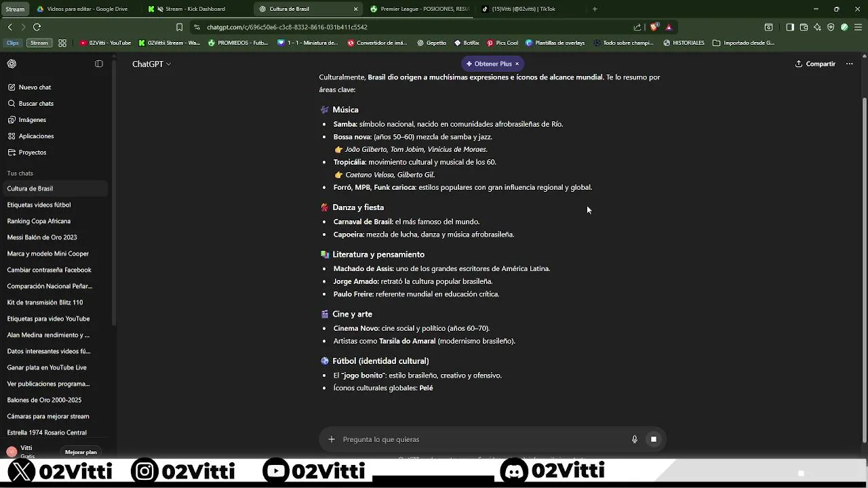
Task: Click the microphone dictation icon
Action: pos(635,439)
